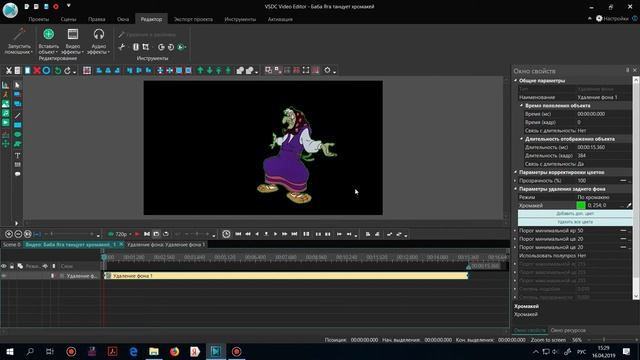Screen dimensions: 640x360
Task: Switch to the Окно свойств panel tab
Action: (529, 330)
